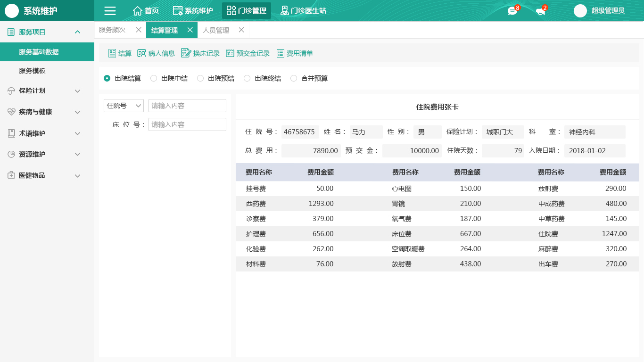Expand the 资源维护 menu chevron

tap(78, 154)
